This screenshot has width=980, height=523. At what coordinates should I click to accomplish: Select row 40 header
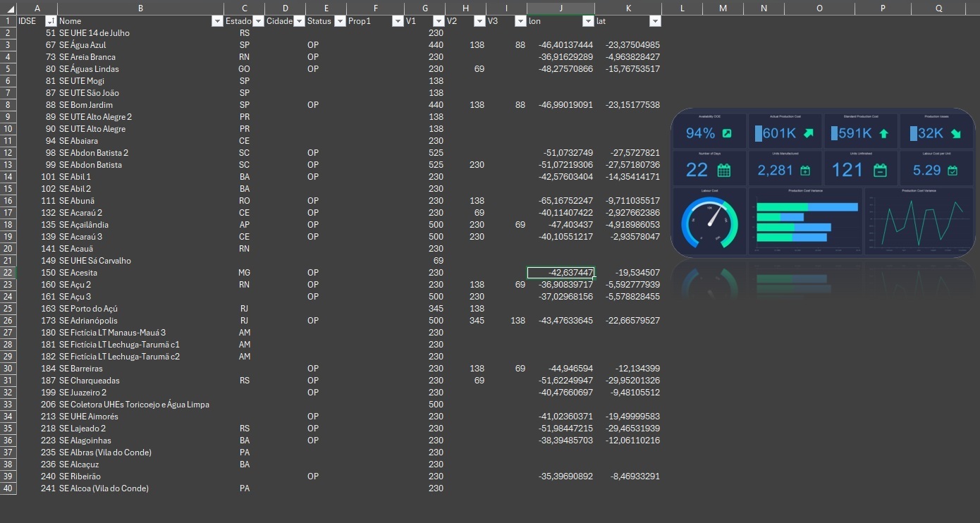point(8,488)
